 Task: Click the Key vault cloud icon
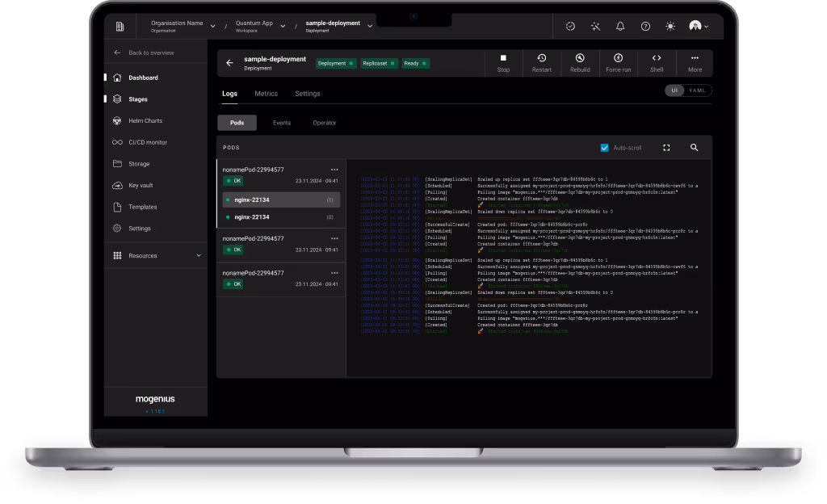pyautogui.click(x=117, y=186)
